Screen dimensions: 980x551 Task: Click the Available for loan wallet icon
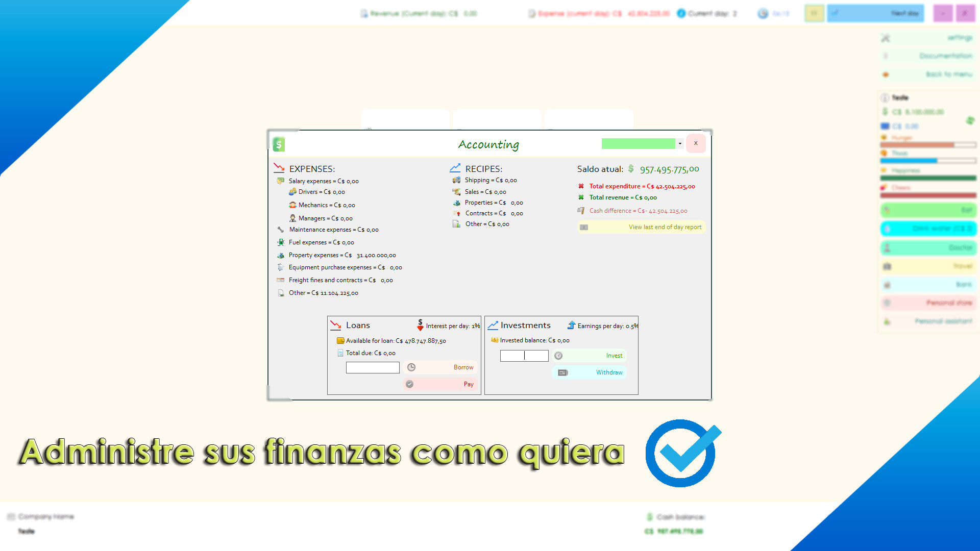[340, 341]
